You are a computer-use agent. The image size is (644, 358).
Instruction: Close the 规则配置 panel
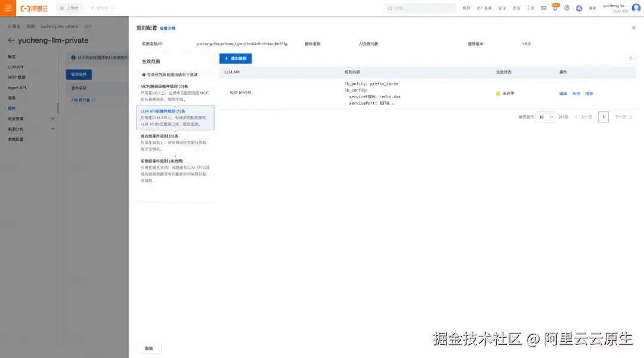pos(633,27)
